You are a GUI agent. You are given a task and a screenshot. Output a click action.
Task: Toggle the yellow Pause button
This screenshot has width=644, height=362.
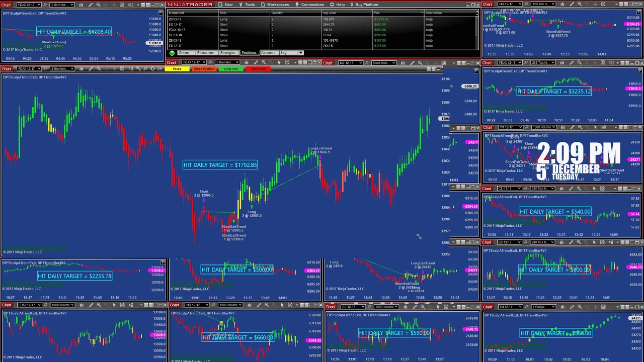(x=177, y=69)
